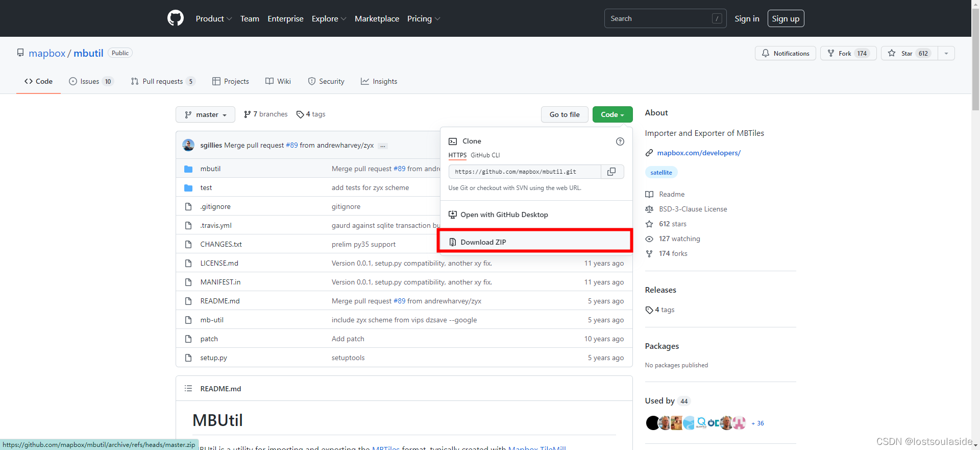Screen dimensions: 980x450
Task: Click the star icon in Star button
Action: click(x=892, y=53)
